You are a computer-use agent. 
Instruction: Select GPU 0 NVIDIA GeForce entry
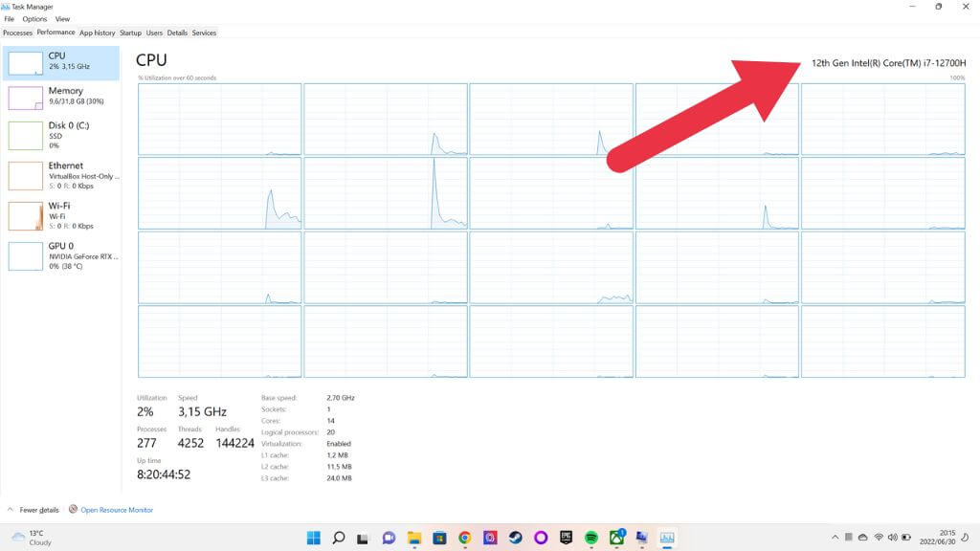click(x=61, y=255)
